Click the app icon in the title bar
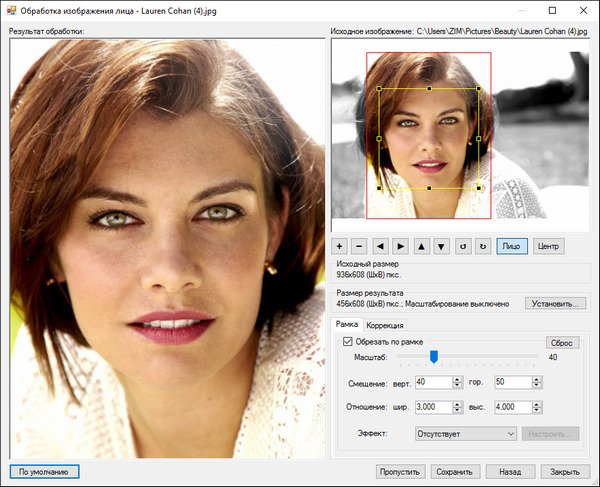The height and width of the screenshot is (487, 600). coord(11,10)
